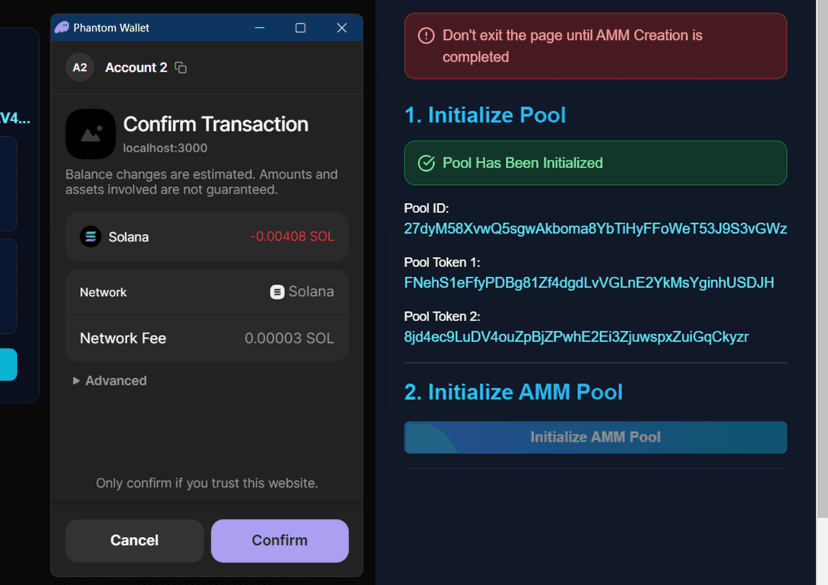
Task: Open the Pool Token 1 address
Action: 588,283
